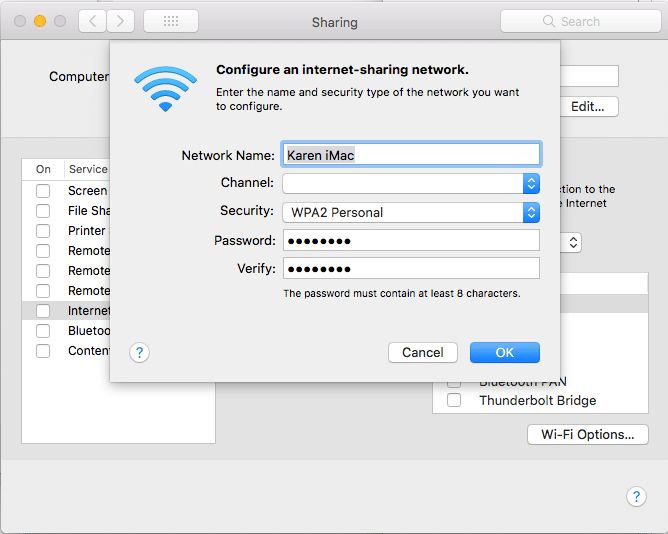Click the On column header
The image size is (668, 534).
click(x=43, y=169)
